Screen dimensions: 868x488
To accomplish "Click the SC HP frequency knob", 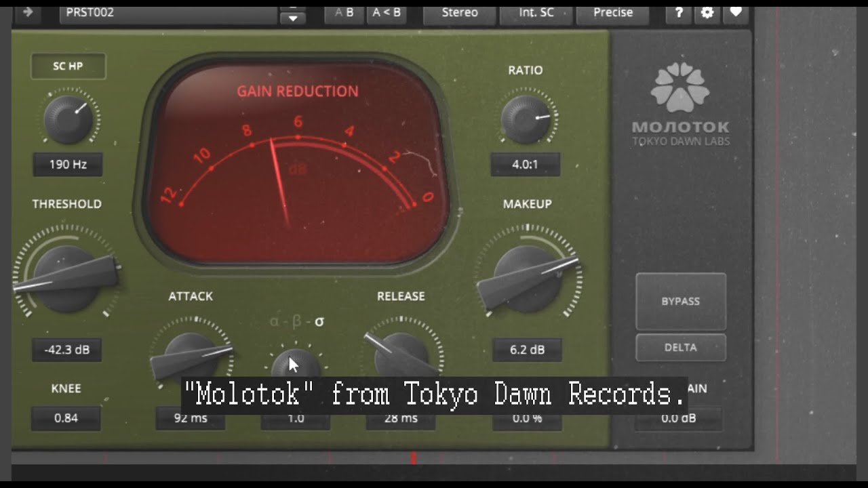I will pyautogui.click(x=68, y=119).
